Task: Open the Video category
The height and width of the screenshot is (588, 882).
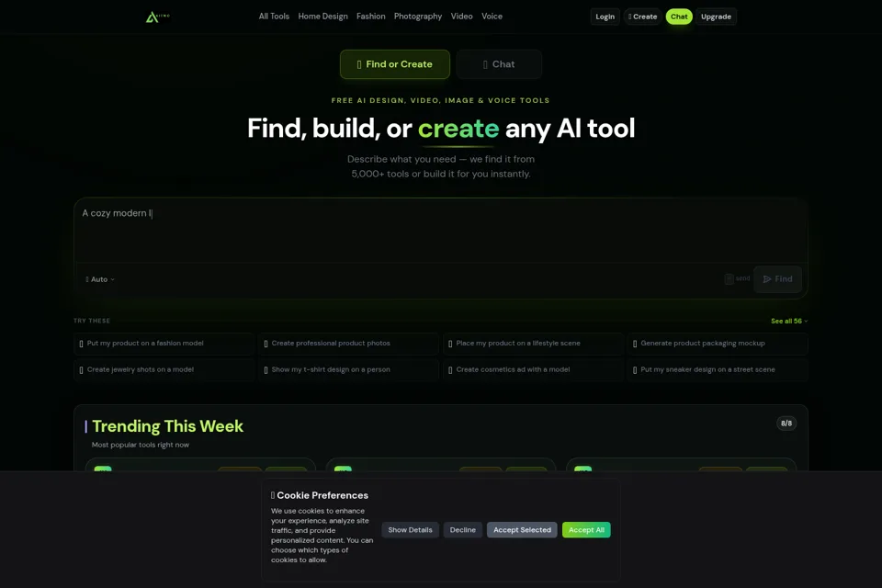Action: click(x=462, y=17)
